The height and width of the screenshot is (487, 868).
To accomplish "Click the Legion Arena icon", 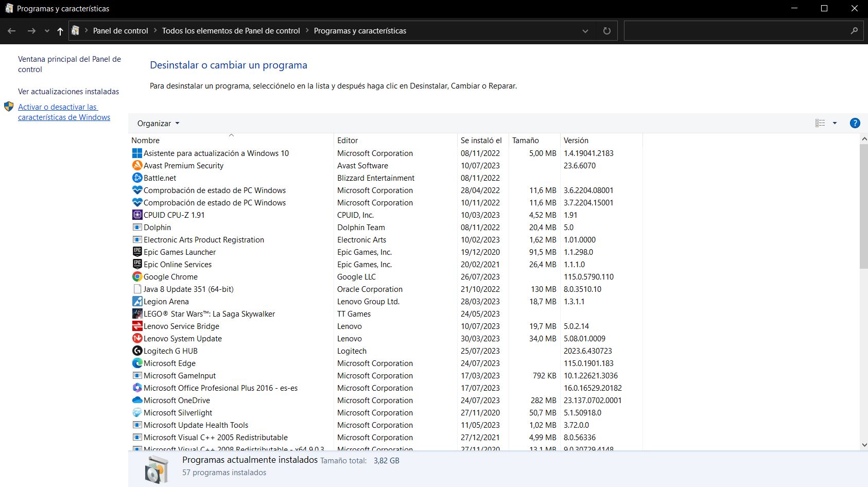I will [137, 301].
